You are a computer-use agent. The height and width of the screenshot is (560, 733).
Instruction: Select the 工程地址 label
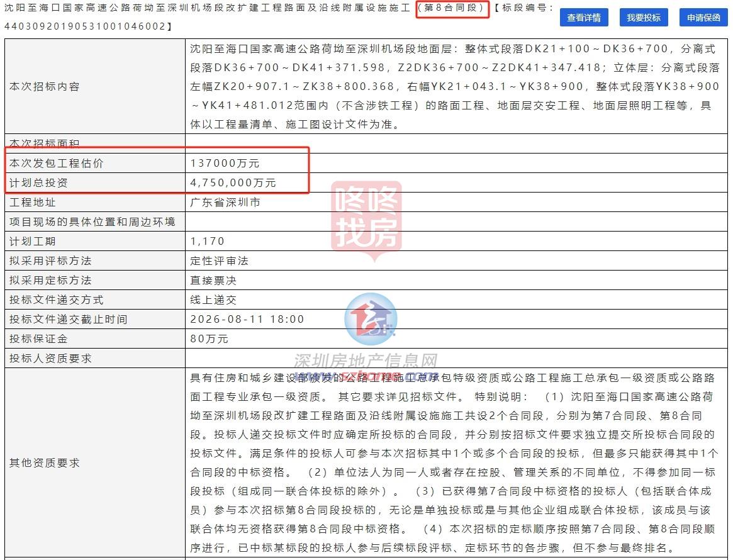coord(33,203)
